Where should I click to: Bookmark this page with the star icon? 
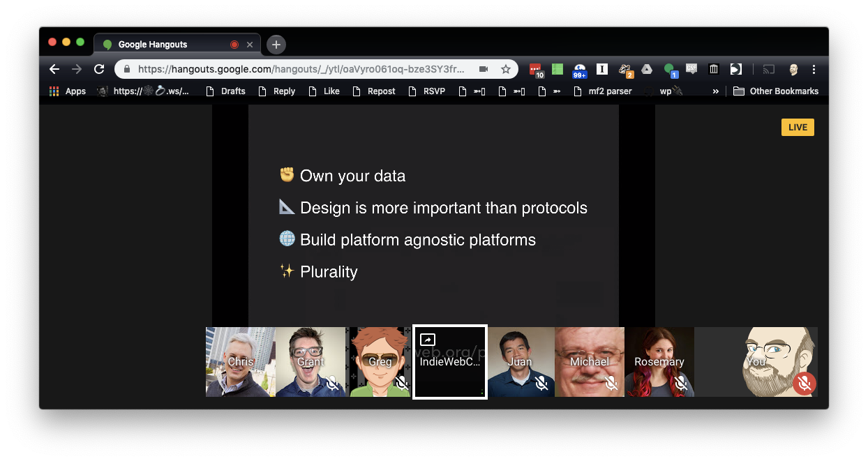click(x=507, y=69)
